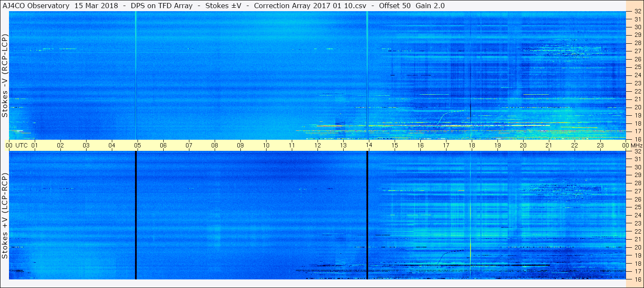
Task: Click 16 MHz label of the Stokes +V panel
Action: (x=637, y=279)
